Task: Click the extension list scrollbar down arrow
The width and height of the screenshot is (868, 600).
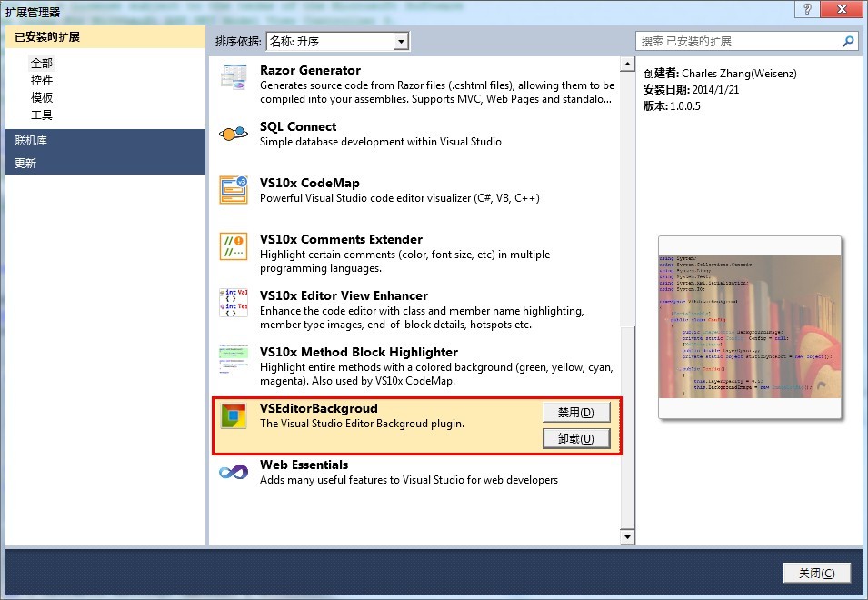Action: (626, 537)
